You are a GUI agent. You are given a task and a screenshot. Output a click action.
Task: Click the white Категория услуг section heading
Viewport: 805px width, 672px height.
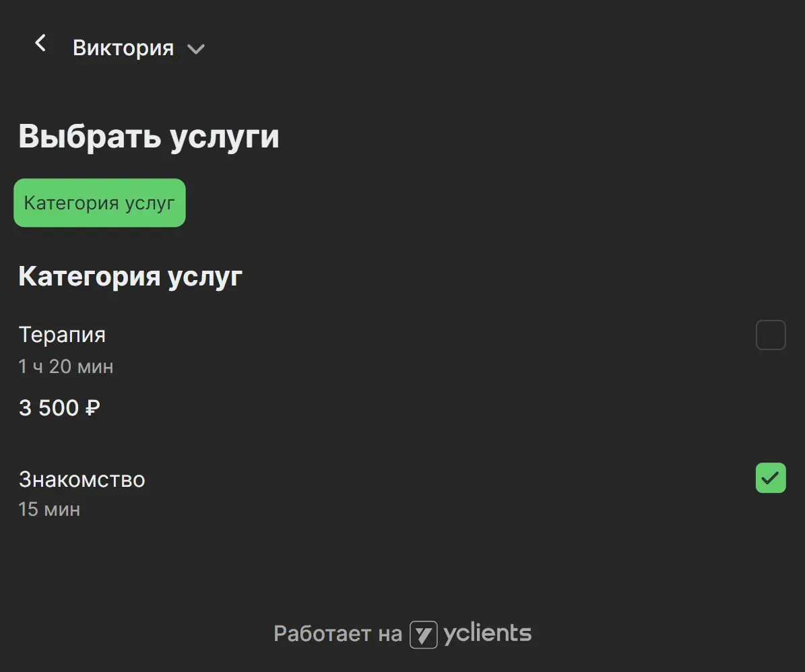point(130,276)
